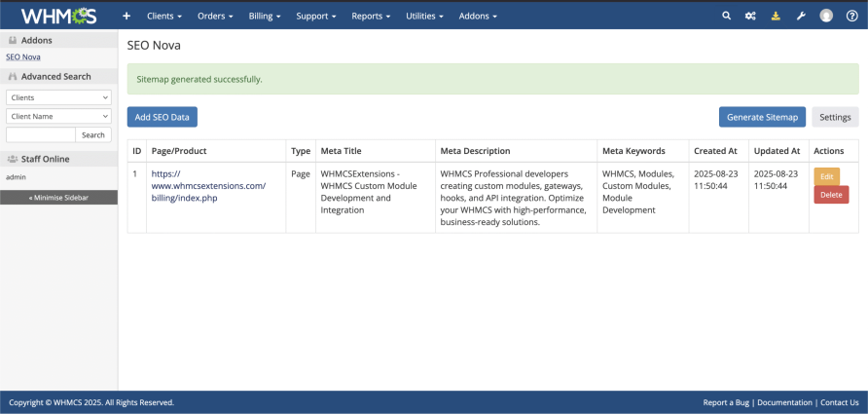Viewport: 868px width, 414px height.
Task: Click the user avatar icon
Action: click(826, 17)
